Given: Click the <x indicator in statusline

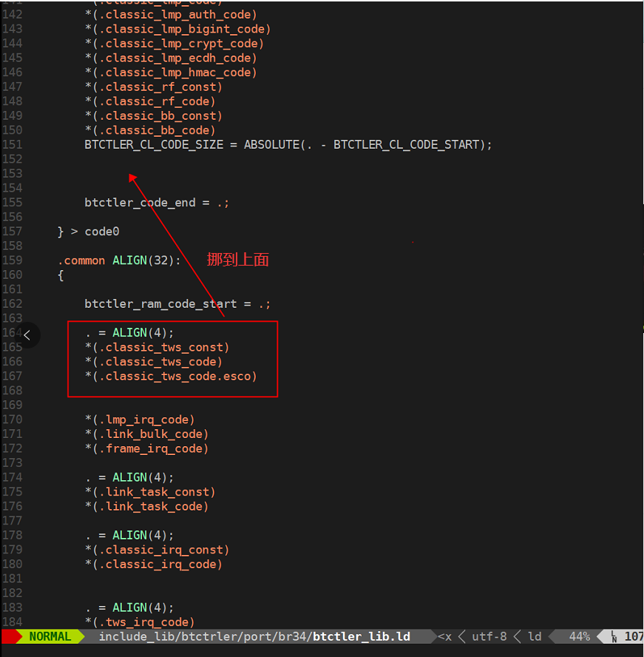Looking at the screenshot, I should 444,636.
